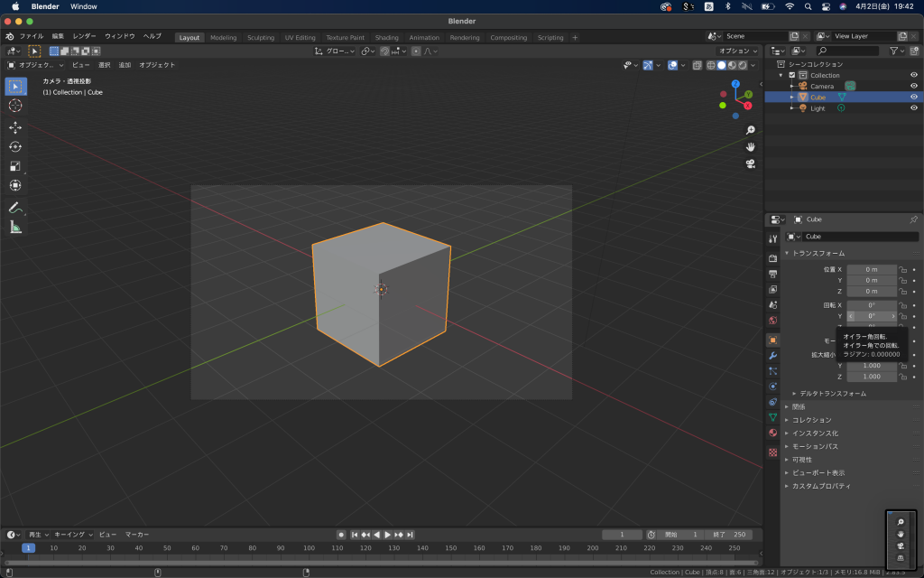Switch to rendered shading mode

click(743, 65)
